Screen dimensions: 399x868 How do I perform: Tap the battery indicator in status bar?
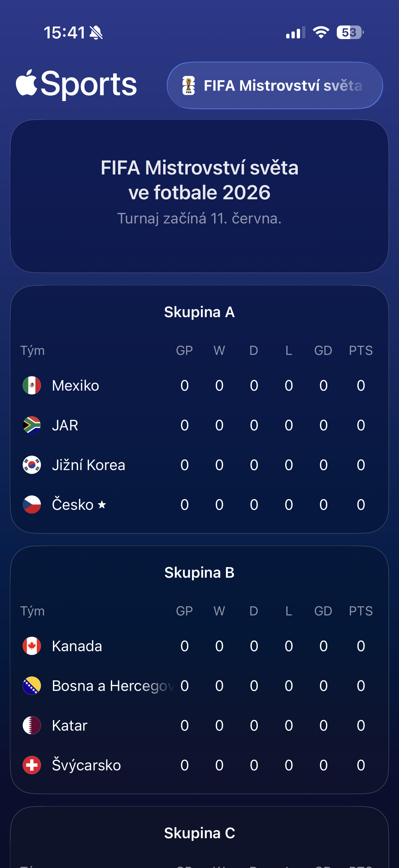tap(350, 32)
